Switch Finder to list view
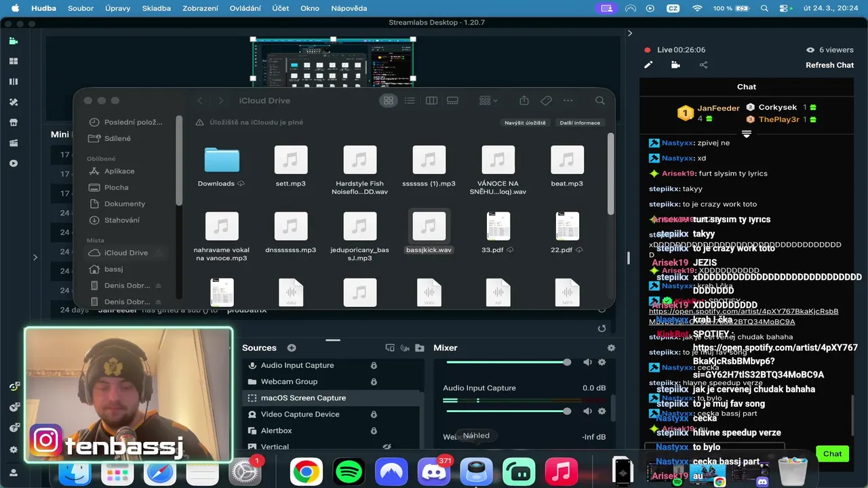Viewport: 868px width, 488px height. 410,100
